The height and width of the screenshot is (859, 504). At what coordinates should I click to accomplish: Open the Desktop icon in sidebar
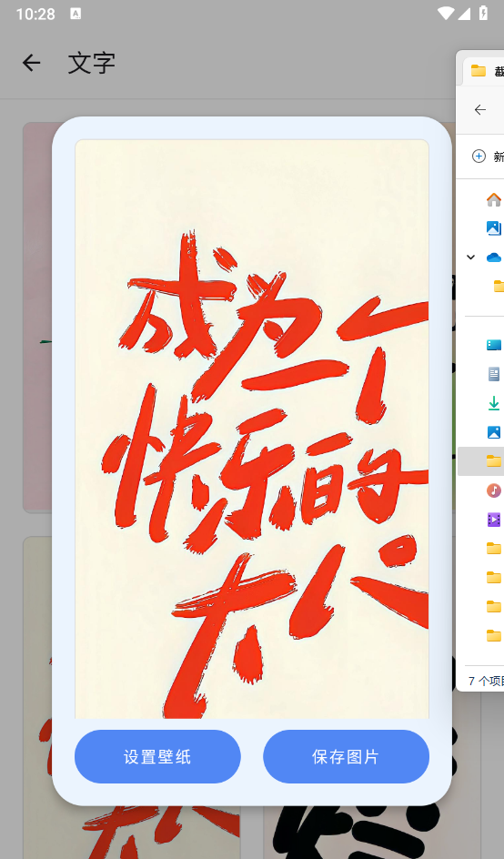[494, 345]
